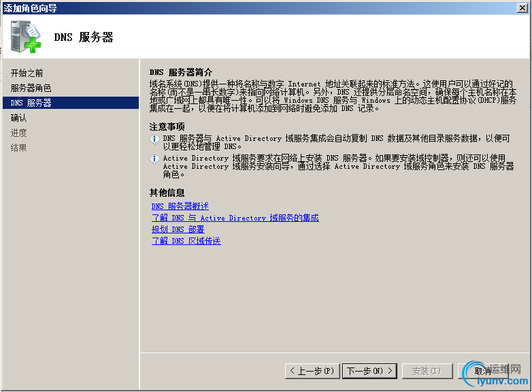Open 了解 DNS 与 Active Directory 域服务的集成 link
This screenshot has width=532, height=392.
pos(235,218)
